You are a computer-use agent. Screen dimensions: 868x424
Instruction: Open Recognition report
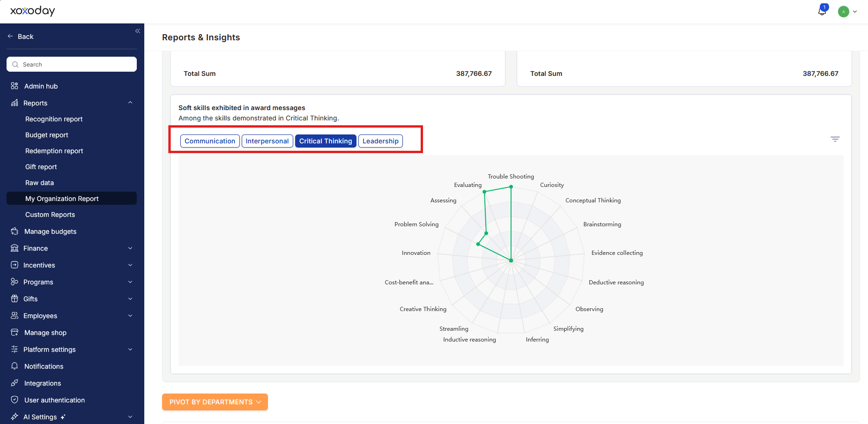54,119
